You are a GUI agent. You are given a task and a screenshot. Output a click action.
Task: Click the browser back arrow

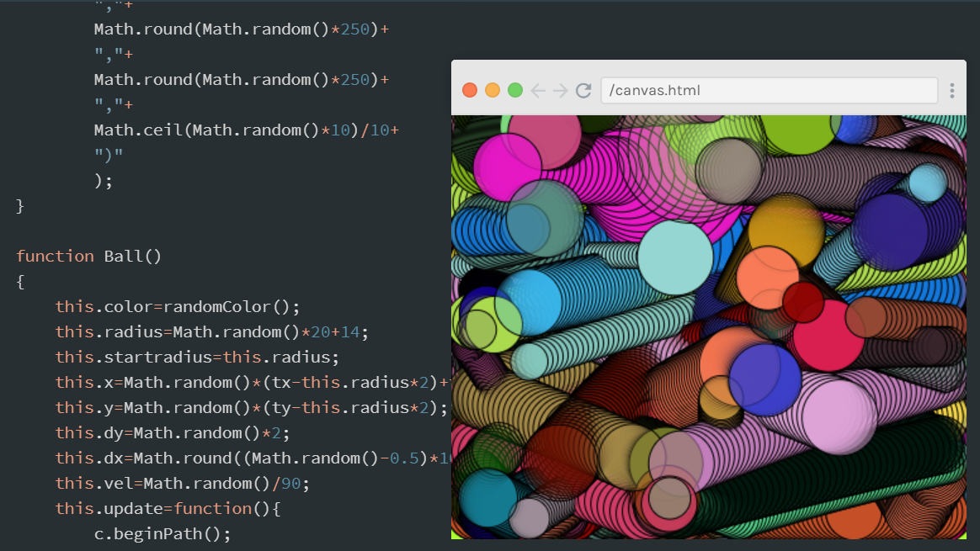coord(537,91)
